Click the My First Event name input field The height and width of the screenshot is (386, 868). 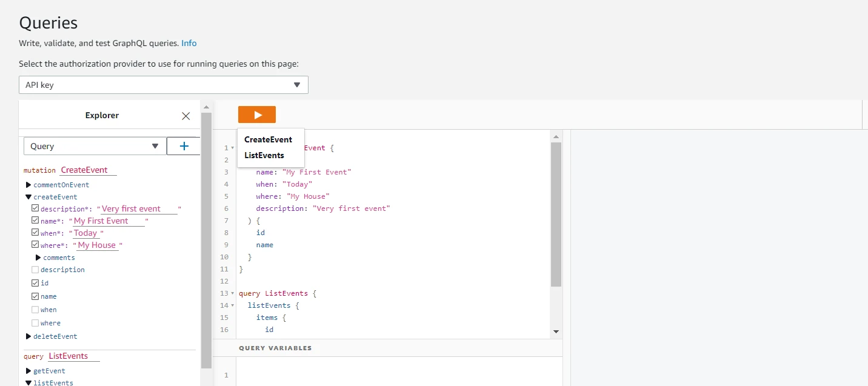tap(109, 221)
